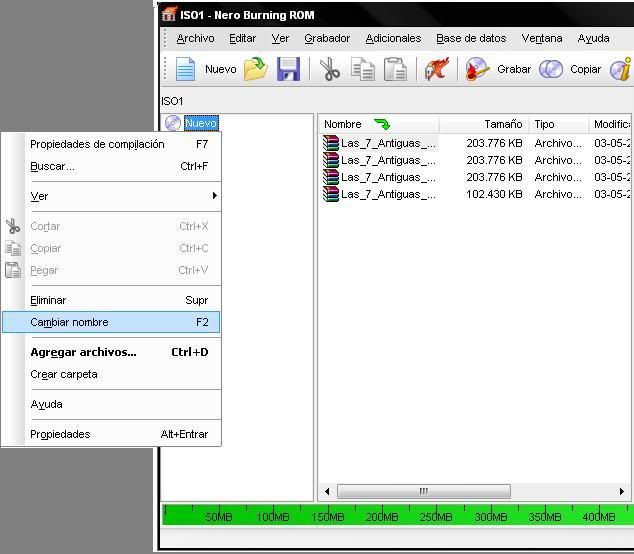Click the clipboard paste icon in toolbar
The width and height of the screenshot is (634, 554).
(395, 69)
